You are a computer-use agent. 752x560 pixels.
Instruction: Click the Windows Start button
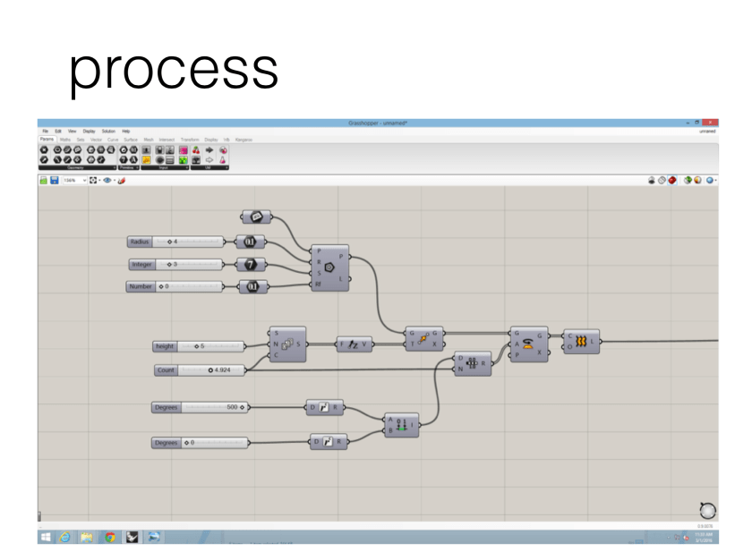[x=45, y=537]
